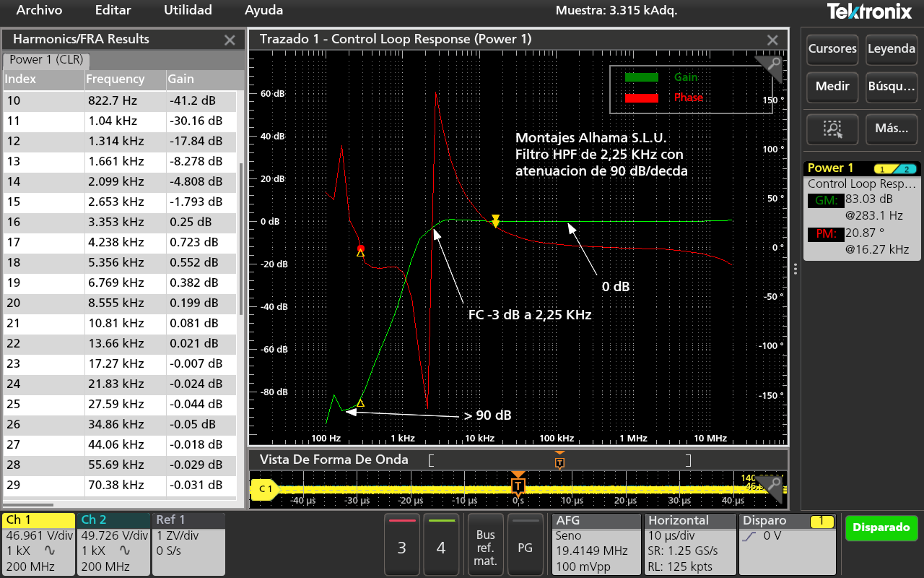Click the Index column header

point(43,79)
